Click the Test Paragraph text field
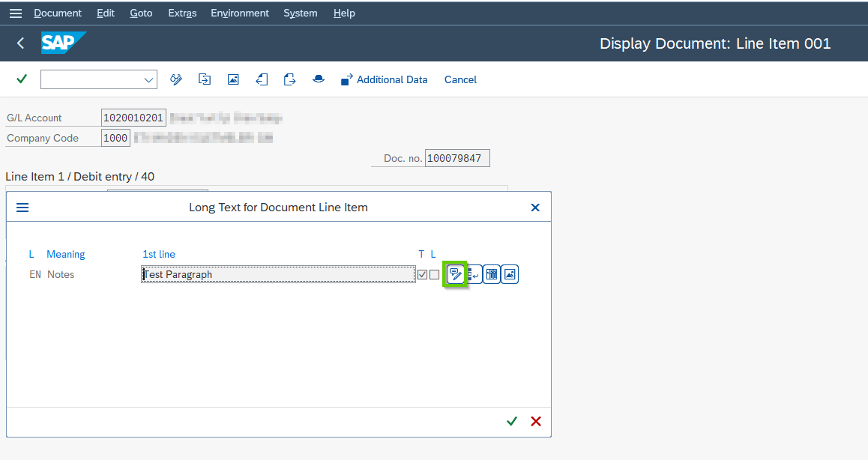Viewport: 868px width, 460px height. (277, 275)
